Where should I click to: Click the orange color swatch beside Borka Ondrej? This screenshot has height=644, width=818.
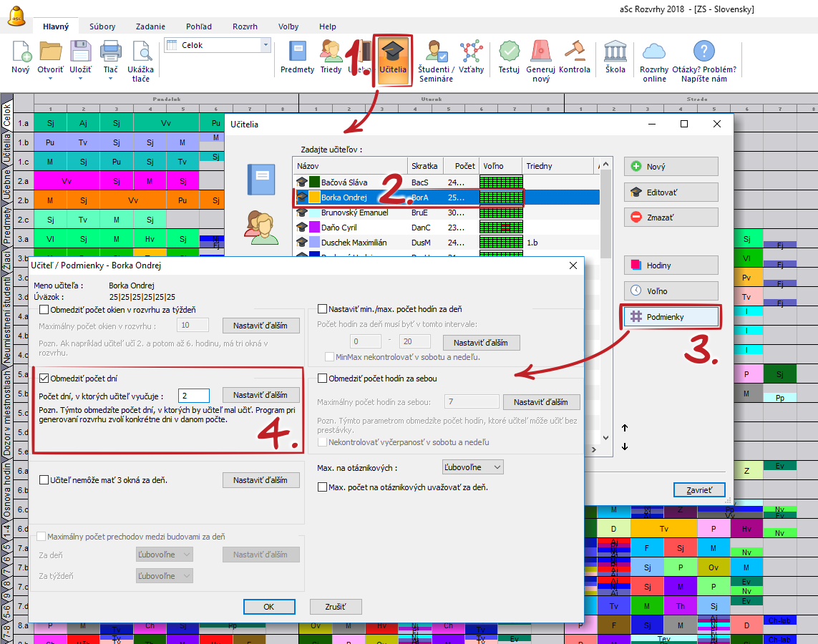click(x=314, y=197)
